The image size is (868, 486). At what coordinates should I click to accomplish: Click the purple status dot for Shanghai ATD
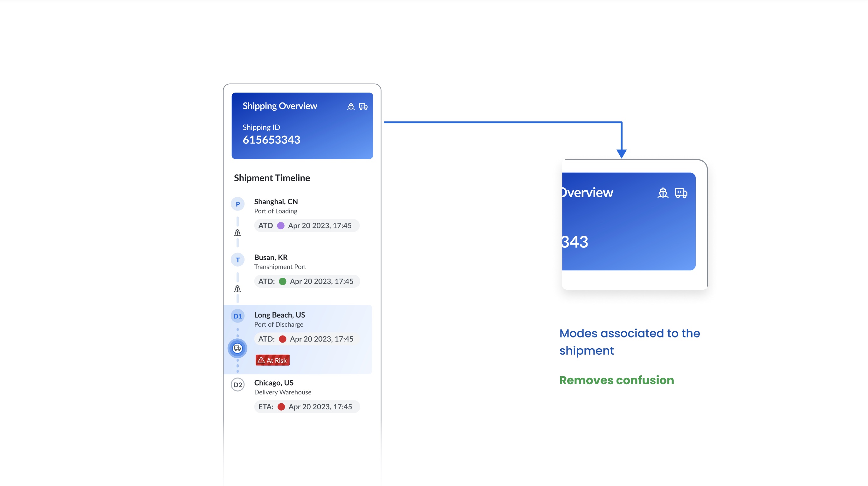281,226
